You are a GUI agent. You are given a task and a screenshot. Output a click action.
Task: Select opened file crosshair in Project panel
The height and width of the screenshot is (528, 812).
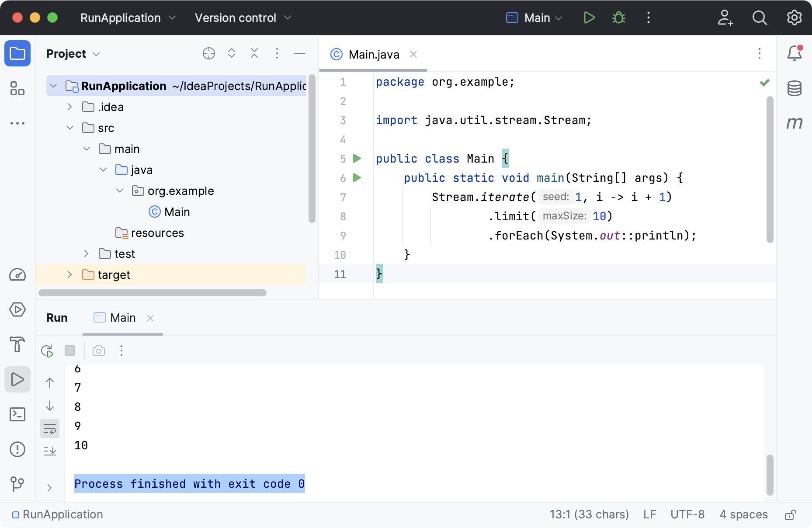click(209, 53)
